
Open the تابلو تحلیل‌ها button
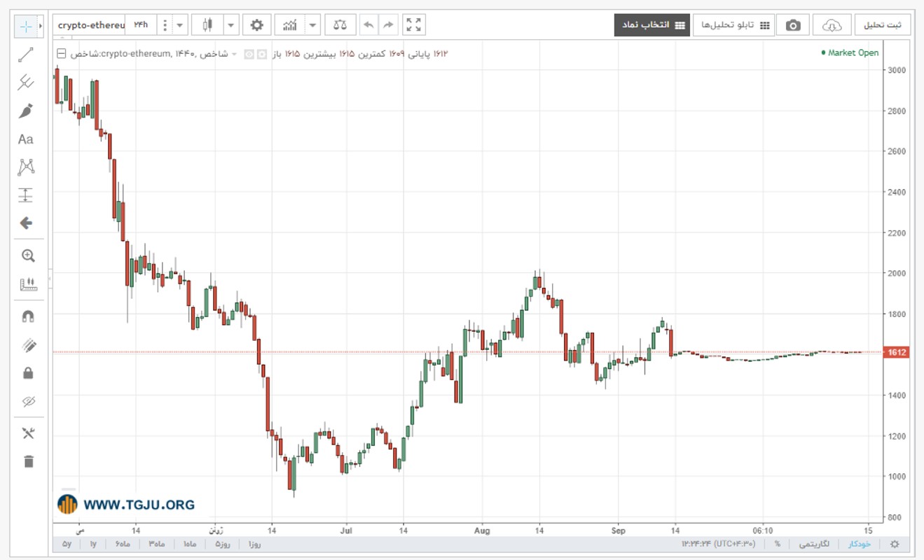coord(735,25)
